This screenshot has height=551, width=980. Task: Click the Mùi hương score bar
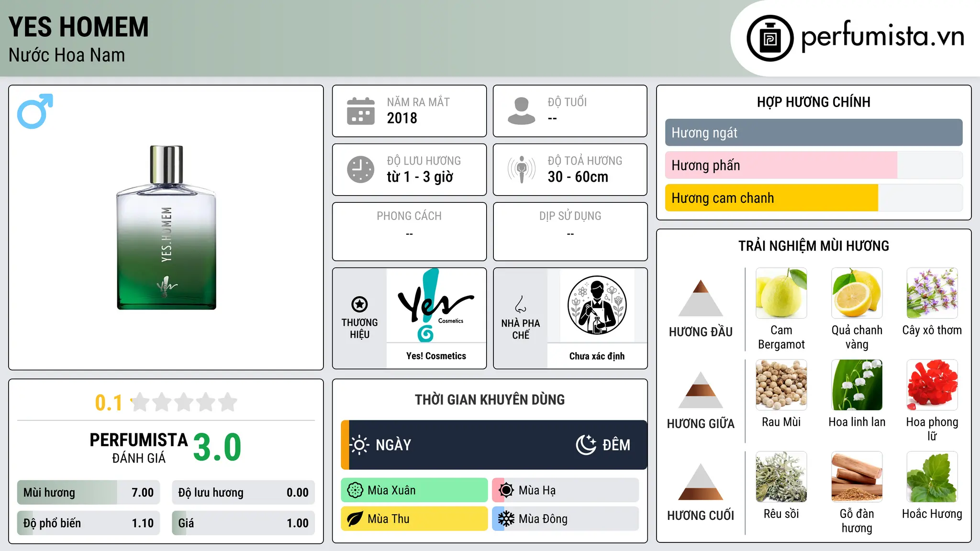tap(89, 492)
